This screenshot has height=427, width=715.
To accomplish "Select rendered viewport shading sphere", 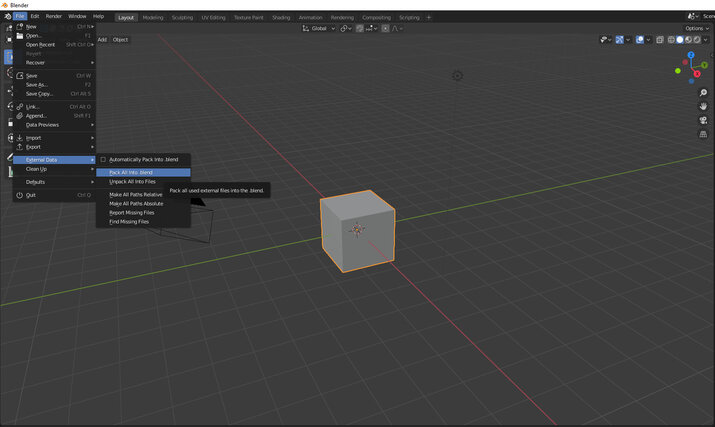I will pos(696,40).
